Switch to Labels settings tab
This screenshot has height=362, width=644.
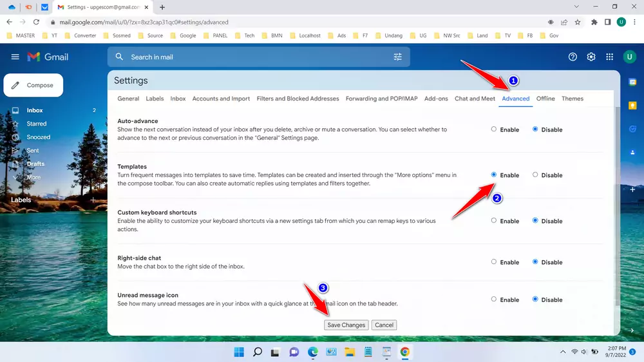point(155,99)
